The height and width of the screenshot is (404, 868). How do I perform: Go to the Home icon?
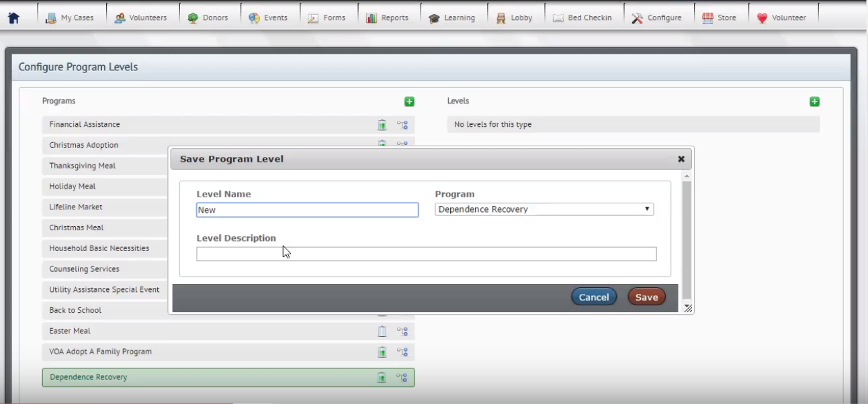(x=13, y=18)
